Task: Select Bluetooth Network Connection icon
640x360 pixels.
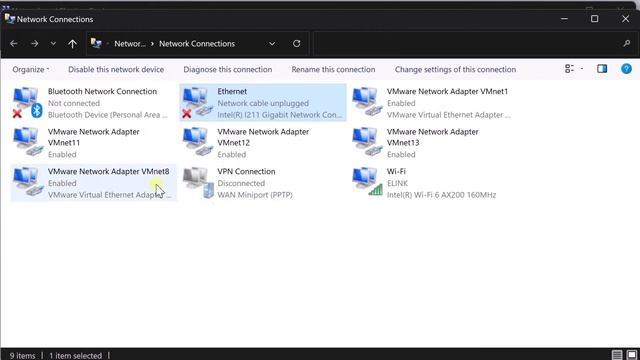Action: coord(28,102)
